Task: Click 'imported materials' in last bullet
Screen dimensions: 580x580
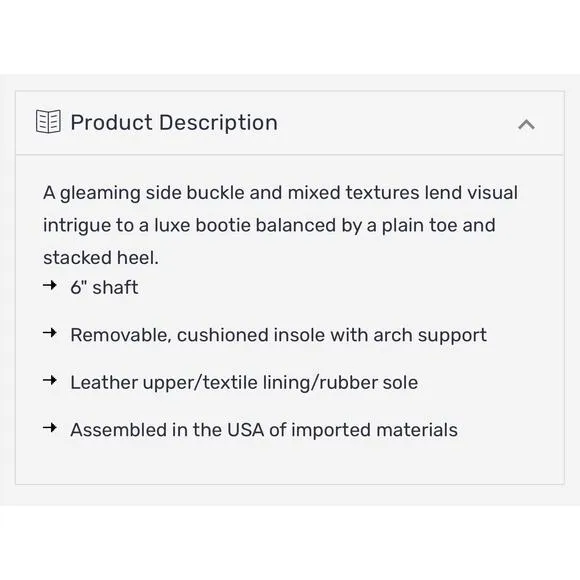Action: click(x=374, y=430)
